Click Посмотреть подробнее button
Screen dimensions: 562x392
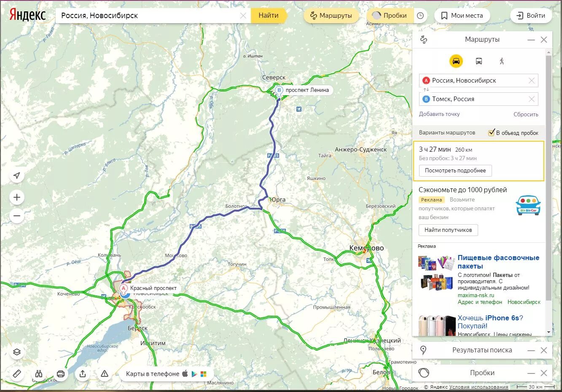pos(455,171)
